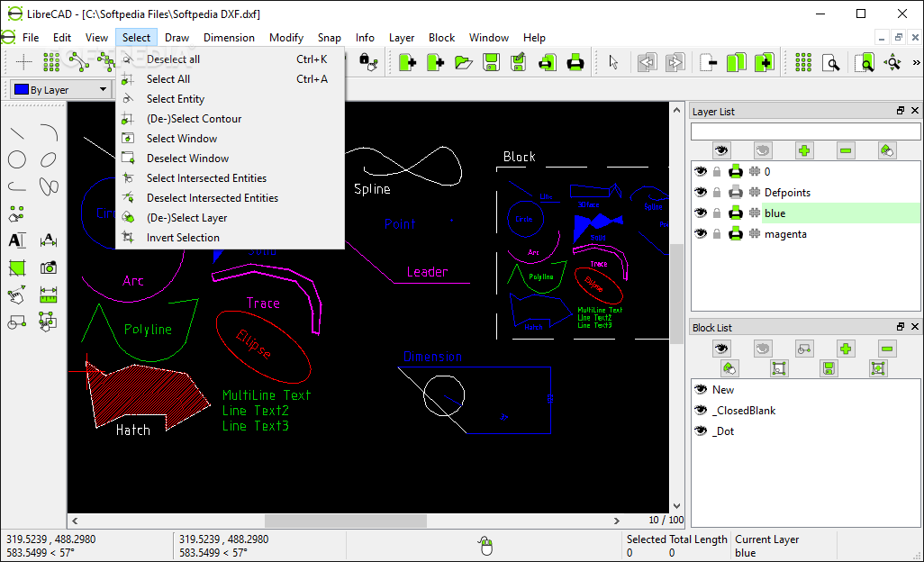The image size is (924, 562).
Task: Click the crosshair Free Snap icon
Action: [23, 61]
